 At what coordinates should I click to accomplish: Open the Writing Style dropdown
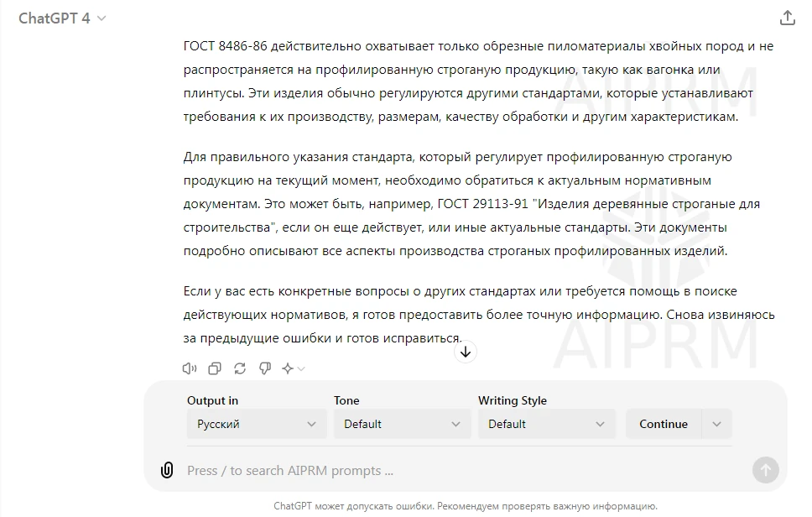click(x=546, y=424)
